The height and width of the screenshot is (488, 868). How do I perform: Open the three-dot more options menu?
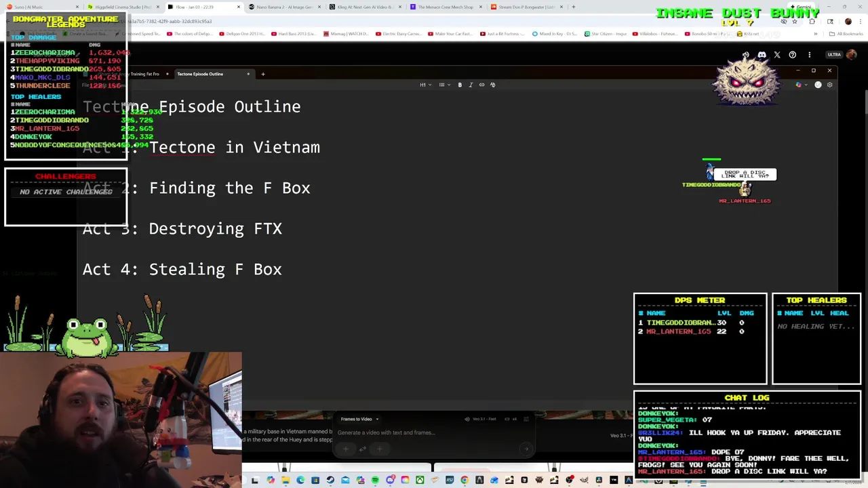point(810,55)
